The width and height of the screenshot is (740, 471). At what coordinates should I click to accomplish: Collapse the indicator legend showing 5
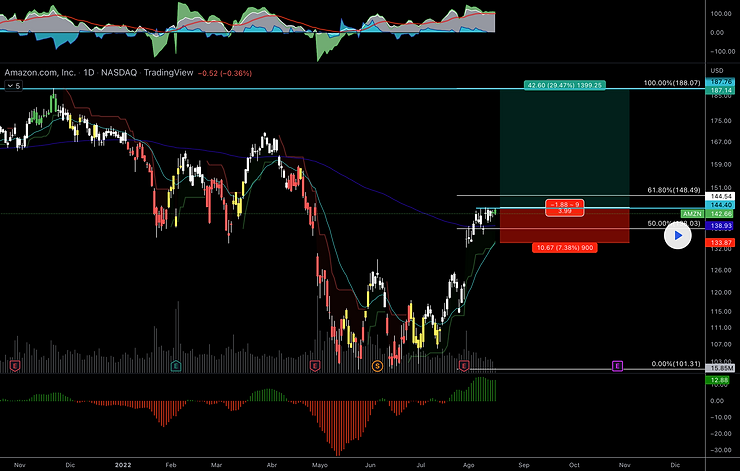click(13, 86)
